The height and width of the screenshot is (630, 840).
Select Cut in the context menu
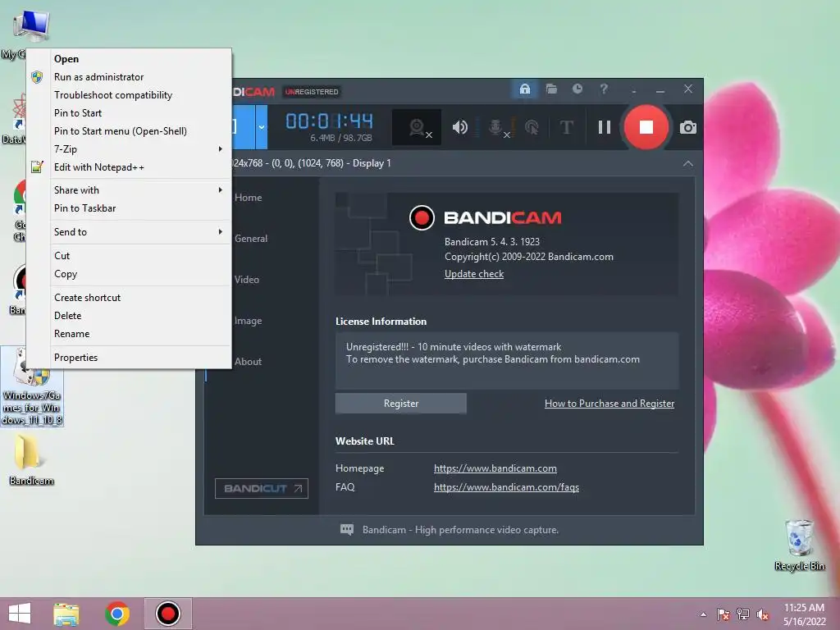129,256
